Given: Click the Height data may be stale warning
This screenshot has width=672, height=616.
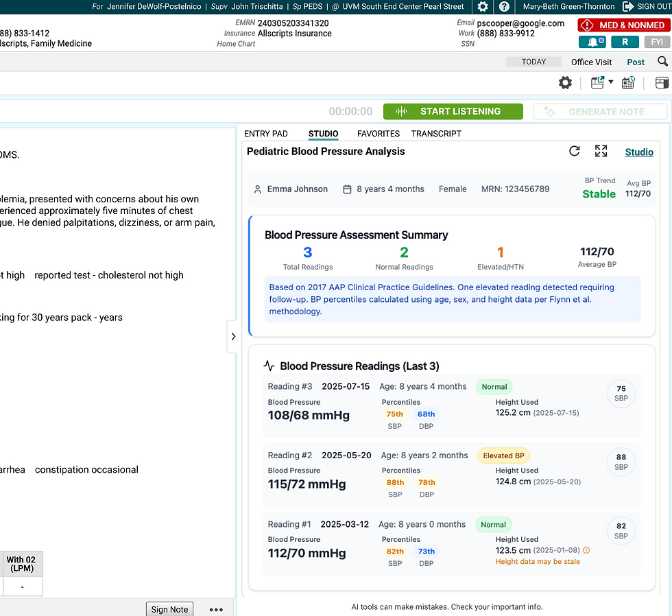Looking at the screenshot, I should pos(538,562).
